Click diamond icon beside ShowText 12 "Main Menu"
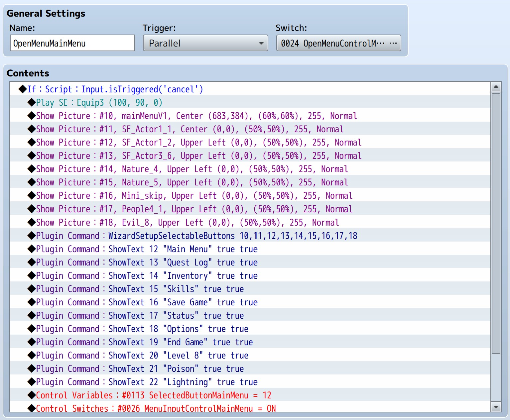The height and width of the screenshot is (420, 510). pyautogui.click(x=32, y=249)
